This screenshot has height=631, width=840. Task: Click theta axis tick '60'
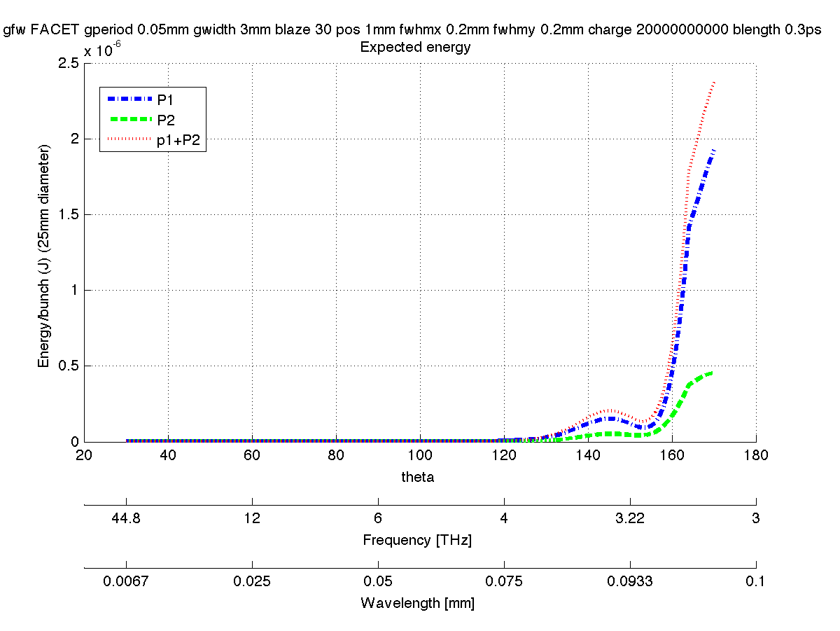(252, 455)
